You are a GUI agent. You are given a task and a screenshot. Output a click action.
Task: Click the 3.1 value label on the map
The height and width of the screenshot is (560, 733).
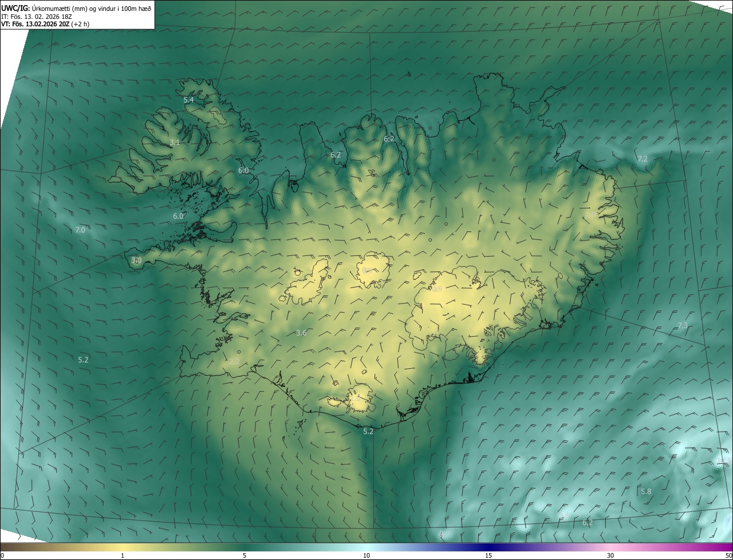[175, 142]
